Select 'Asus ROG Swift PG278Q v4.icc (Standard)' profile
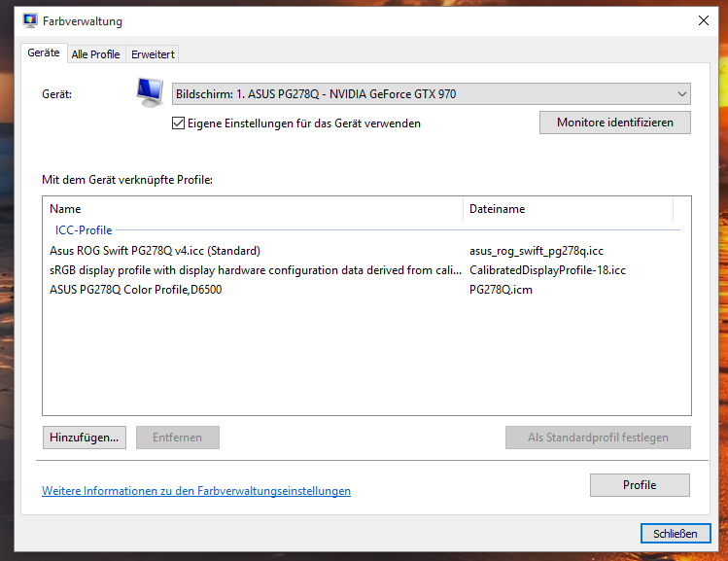The width and height of the screenshot is (728, 561). point(155,251)
